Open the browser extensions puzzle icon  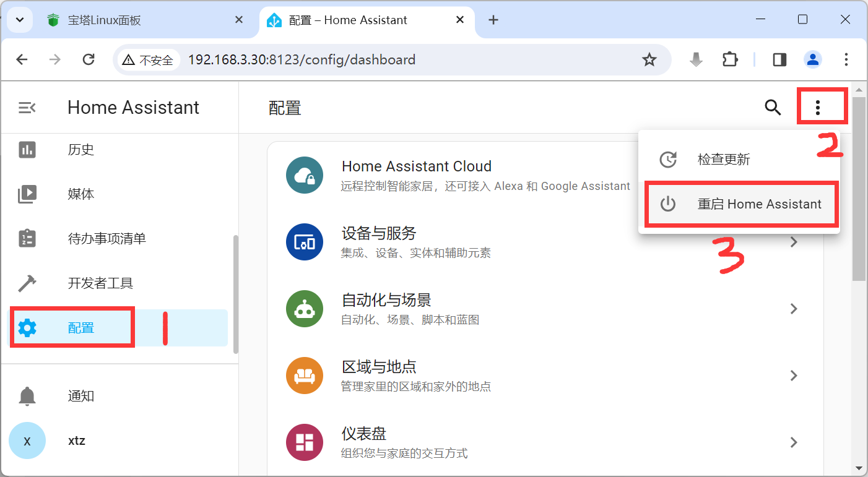tap(731, 60)
